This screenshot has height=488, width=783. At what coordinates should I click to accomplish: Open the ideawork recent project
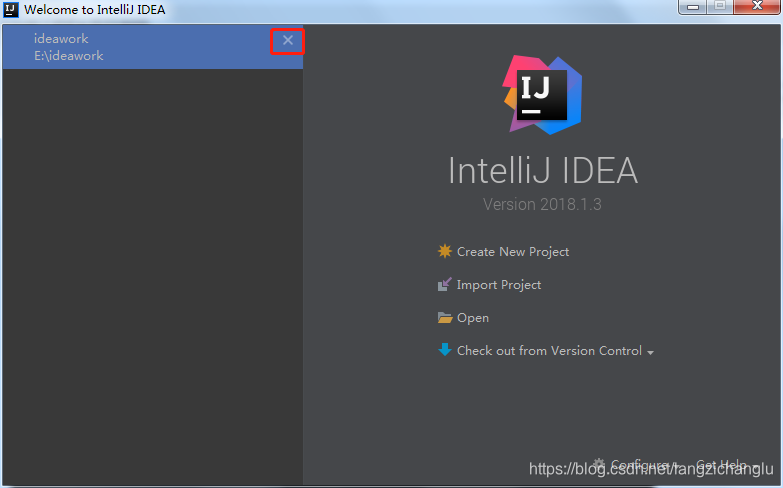pos(152,47)
